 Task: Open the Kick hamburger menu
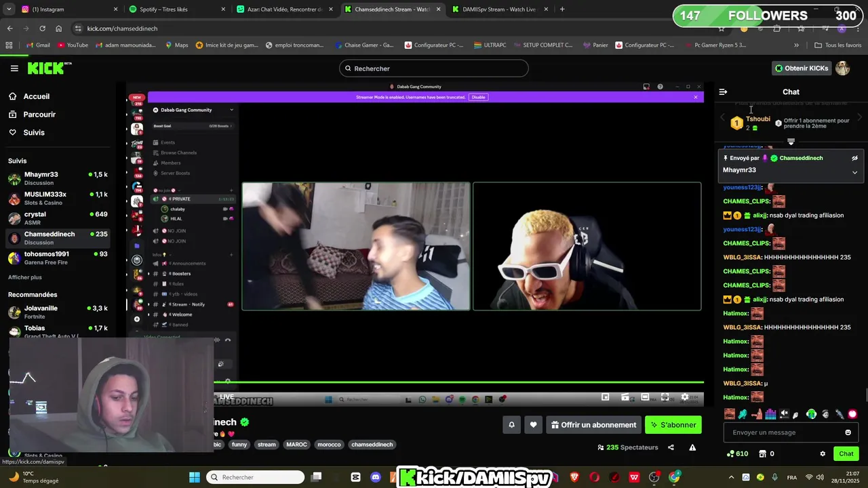pyautogui.click(x=14, y=68)
